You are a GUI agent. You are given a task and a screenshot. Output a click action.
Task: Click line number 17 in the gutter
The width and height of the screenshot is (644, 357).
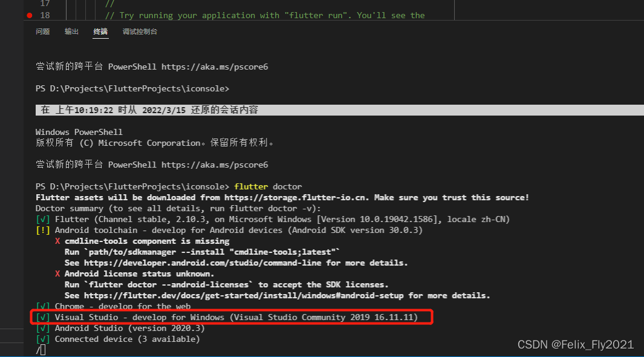click(x=45, y=4)
